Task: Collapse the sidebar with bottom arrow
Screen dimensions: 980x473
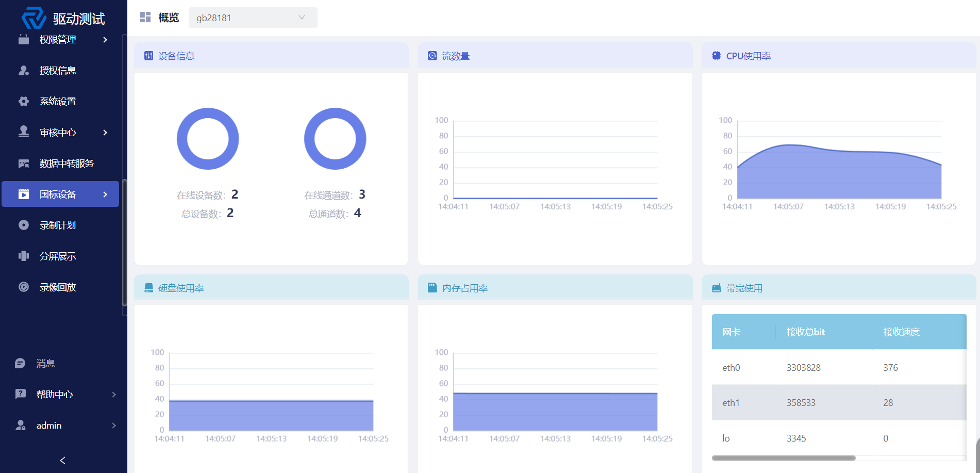Action: (63, 461)
